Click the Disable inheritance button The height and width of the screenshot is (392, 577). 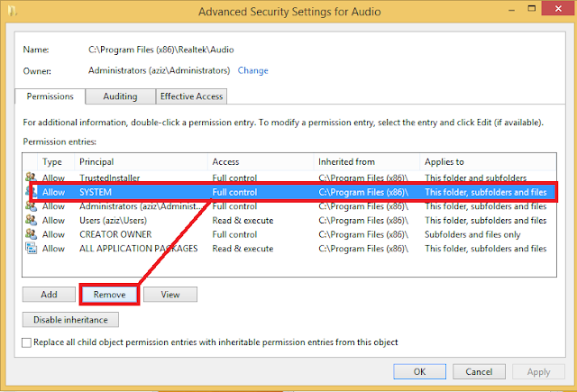coord(70,319)
